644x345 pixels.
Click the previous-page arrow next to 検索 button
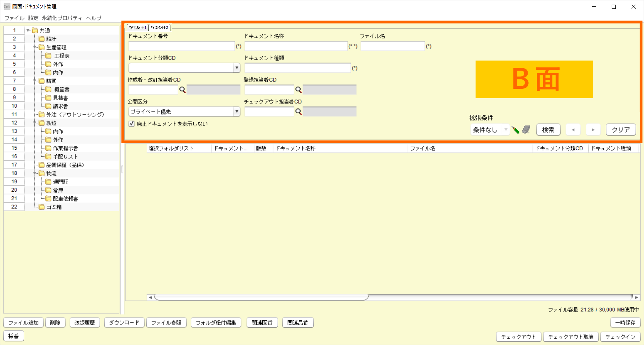(x=573, y=130)
